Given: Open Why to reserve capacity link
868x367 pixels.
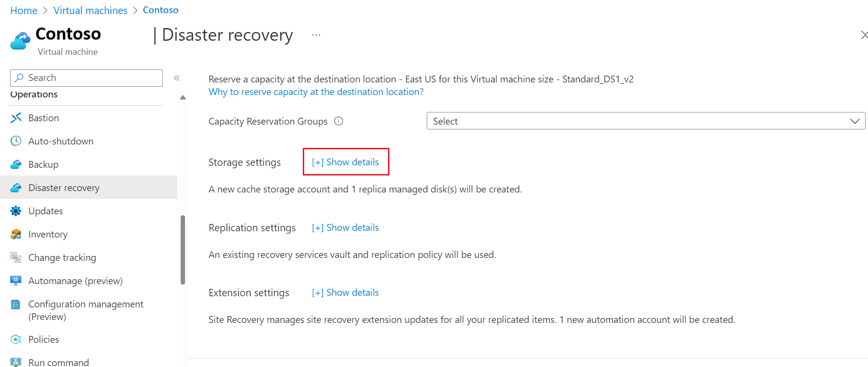Looking at the screenshot, I should pyautogui.click(x=316, y=92).
